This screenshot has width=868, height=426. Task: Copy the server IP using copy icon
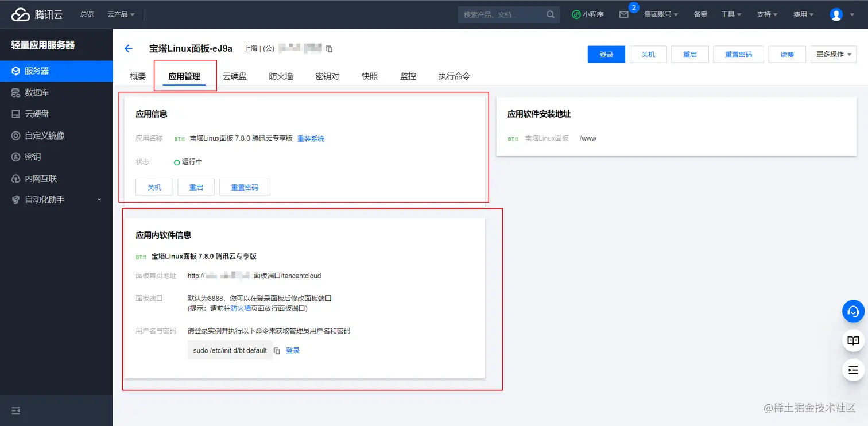pyautogui.click(x=330, y=49)
